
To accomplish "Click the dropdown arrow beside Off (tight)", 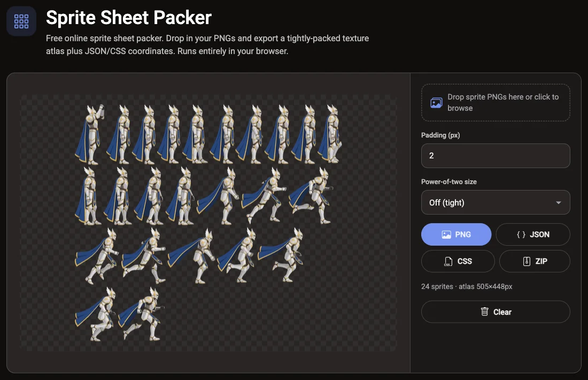I will pyautogui.click(x=559, y=203).
